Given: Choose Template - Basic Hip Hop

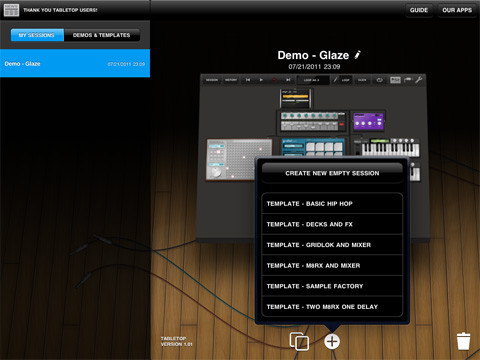Looking at the screenshot, I should [332, 204].
